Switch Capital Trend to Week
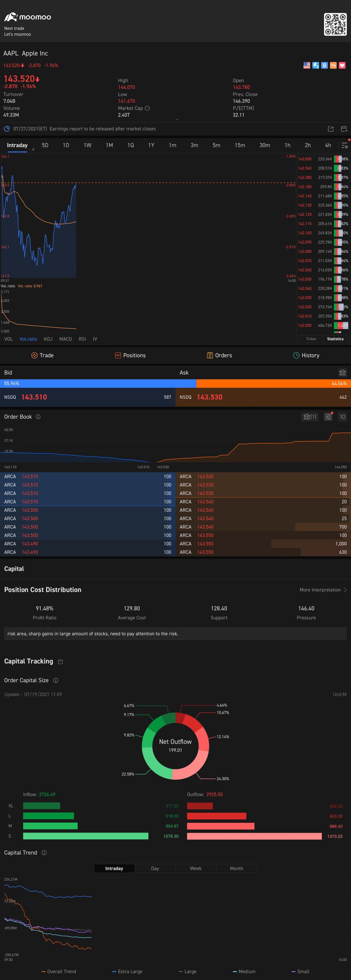 (196, 868)
